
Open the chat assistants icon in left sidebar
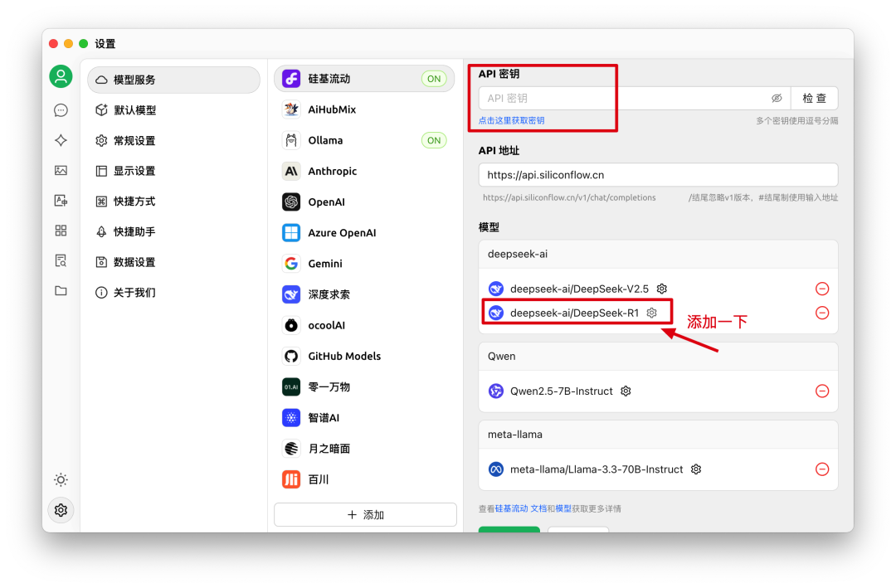[x=61, y=109]
